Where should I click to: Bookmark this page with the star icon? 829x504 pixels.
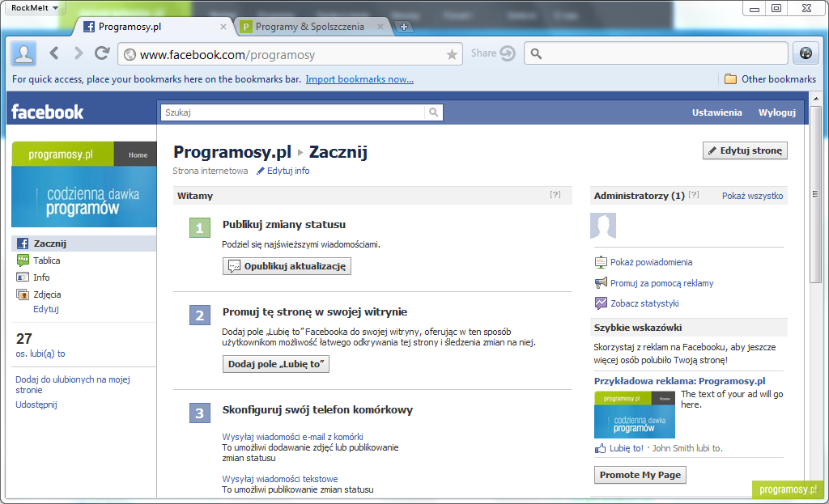[452, 54]
